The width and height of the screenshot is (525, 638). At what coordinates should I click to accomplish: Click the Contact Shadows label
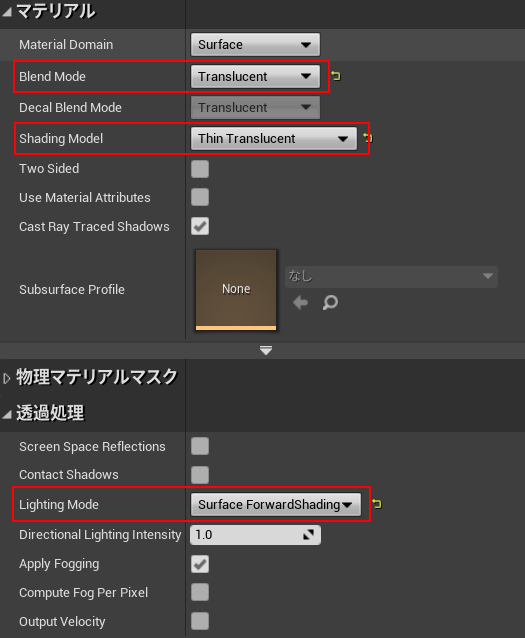point(69,475)
